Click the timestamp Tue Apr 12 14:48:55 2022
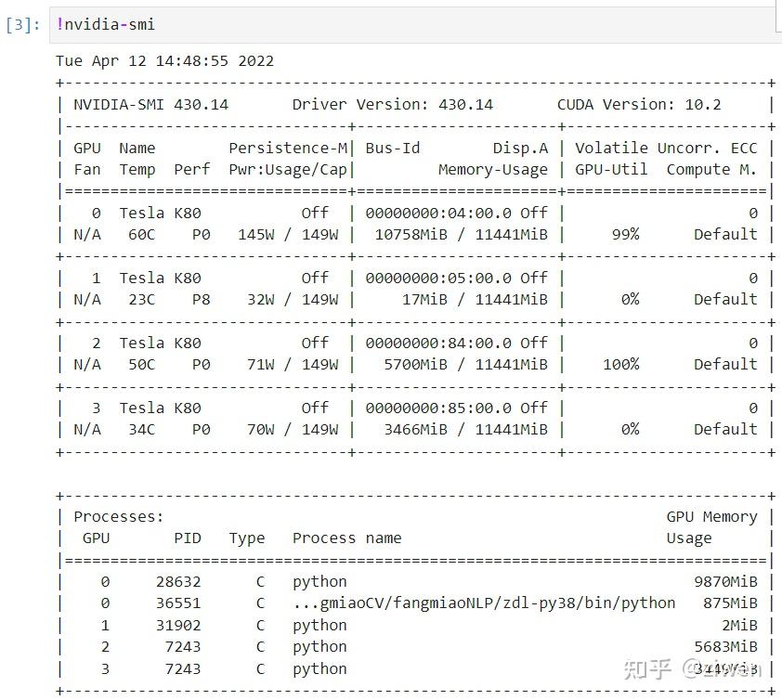Viewport: 782px width, 700px height. click(164, 61)
